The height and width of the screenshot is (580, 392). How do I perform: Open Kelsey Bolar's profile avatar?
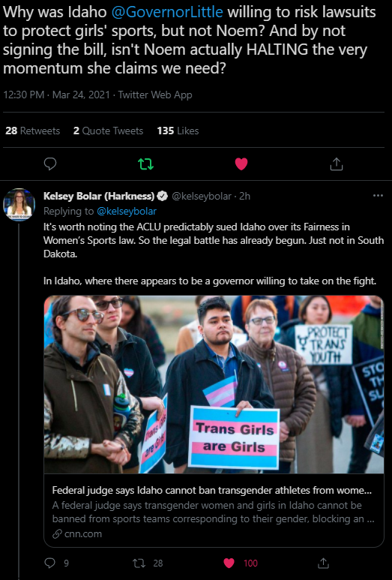[x=19, y=205]
